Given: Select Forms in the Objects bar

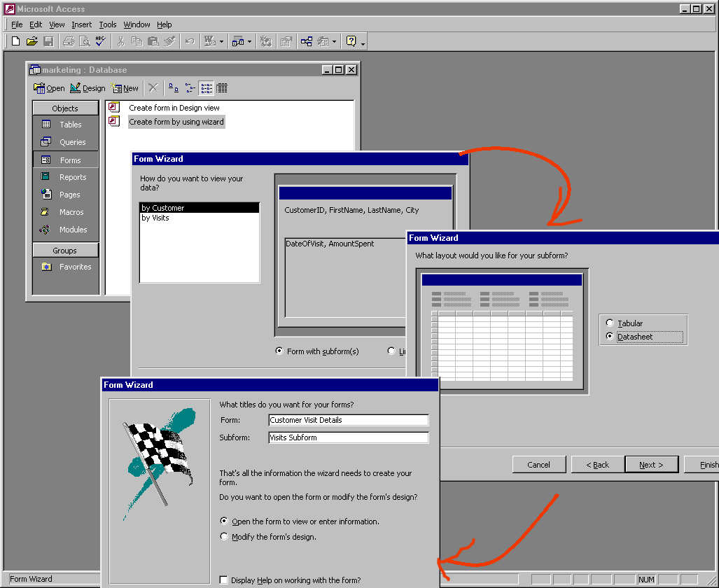Looking at the screenshot, I should (66, 160).
